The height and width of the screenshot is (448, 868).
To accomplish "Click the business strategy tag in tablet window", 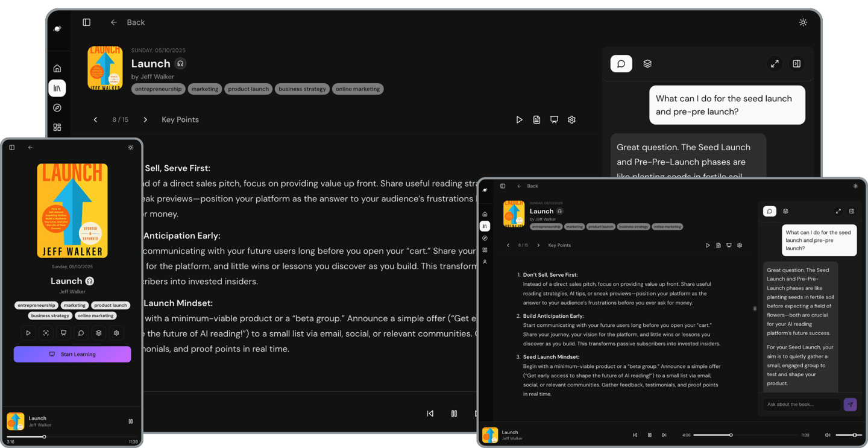I will tap(634, 227).
